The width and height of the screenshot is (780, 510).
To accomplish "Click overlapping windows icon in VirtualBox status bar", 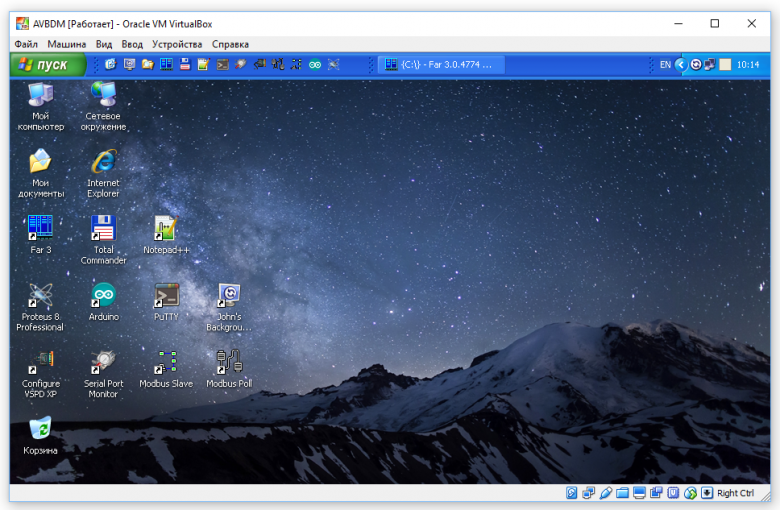I will (656, 493).
